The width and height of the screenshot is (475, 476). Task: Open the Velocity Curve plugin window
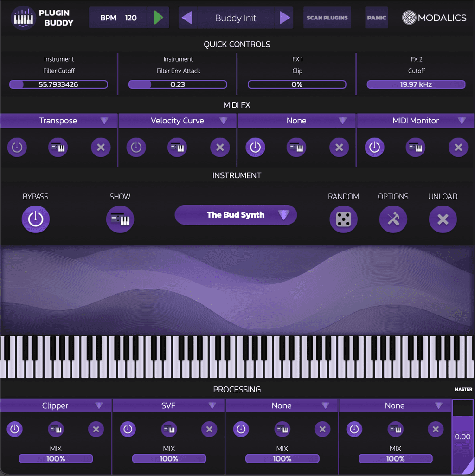(x=177, y=147)
